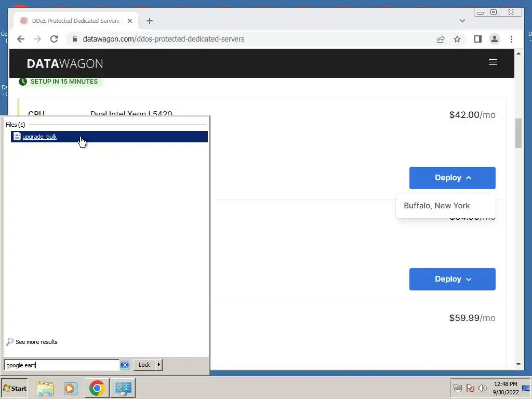Click the $42.00/mo price text
Image resolution: width=532 pixels, height=399 pixels.
472,115
